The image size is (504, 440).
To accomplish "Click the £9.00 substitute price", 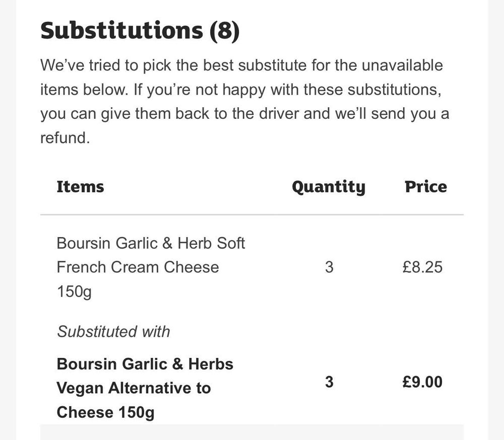I will click(x=422, y=382).
